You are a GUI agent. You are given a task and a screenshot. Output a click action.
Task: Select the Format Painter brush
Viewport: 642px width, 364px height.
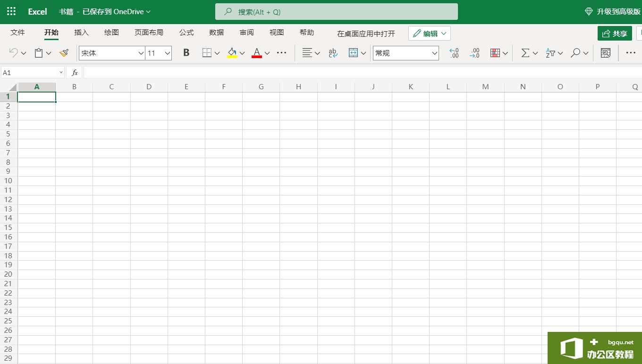pyautogui.click(x=64, y=53)
